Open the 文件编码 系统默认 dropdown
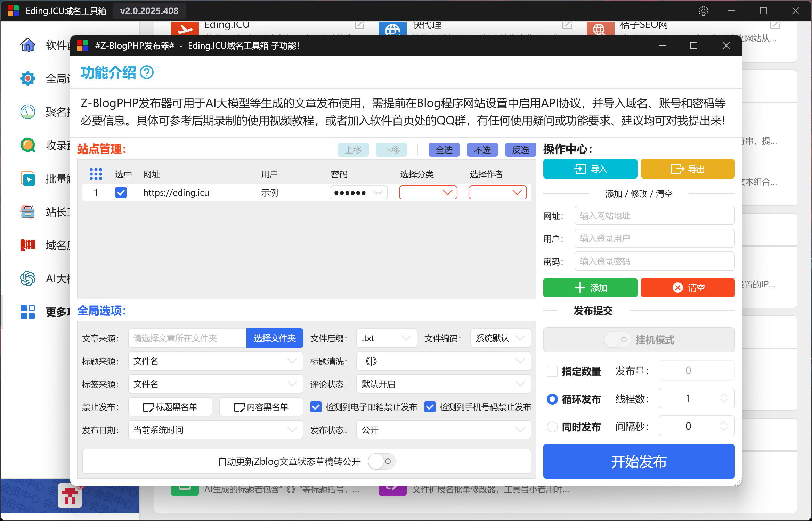 501,338
